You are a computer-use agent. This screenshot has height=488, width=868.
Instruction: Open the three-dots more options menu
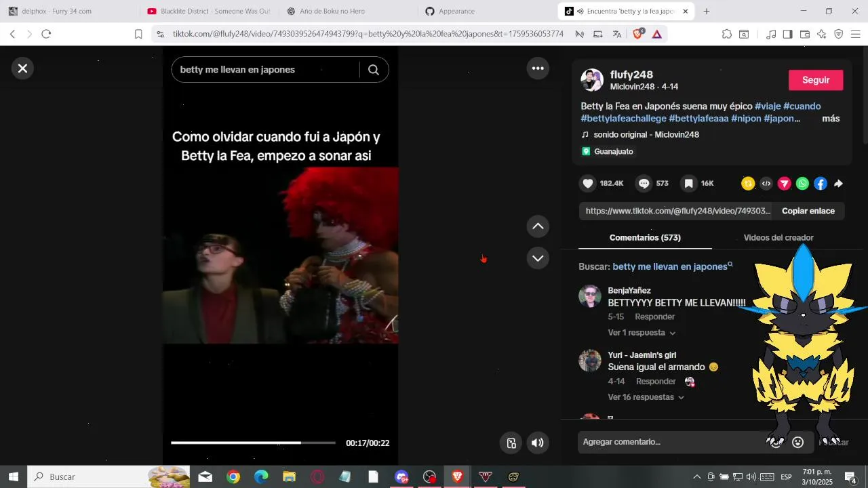coord(538,68)
